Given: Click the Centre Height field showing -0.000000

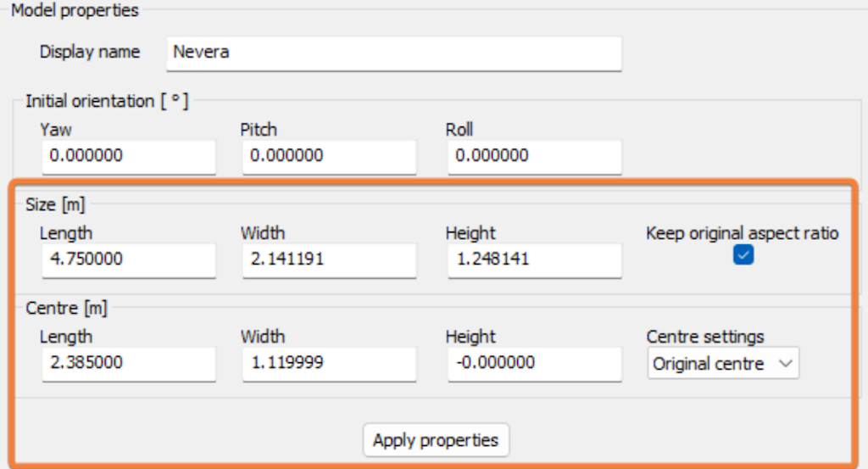Looking at the screenshot, I should pyautogui.click(x=534, y=363).
